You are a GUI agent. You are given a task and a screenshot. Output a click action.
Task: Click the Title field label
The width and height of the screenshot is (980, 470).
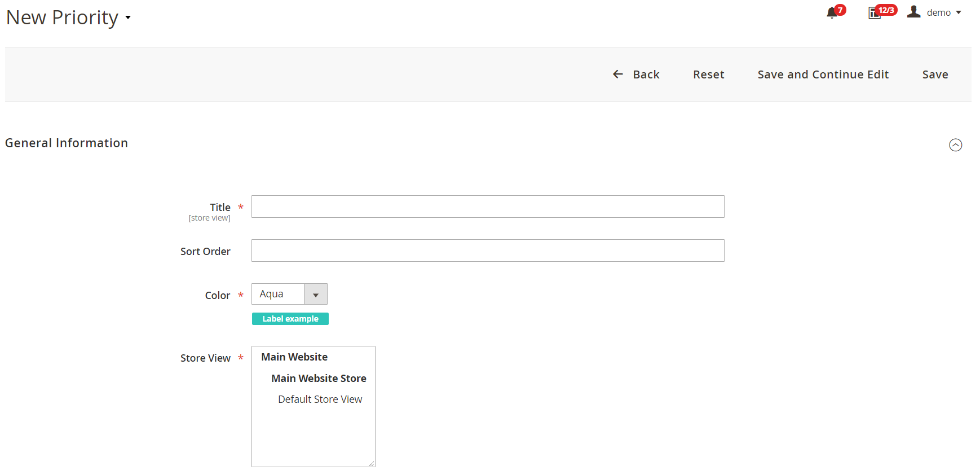(220, 208)
